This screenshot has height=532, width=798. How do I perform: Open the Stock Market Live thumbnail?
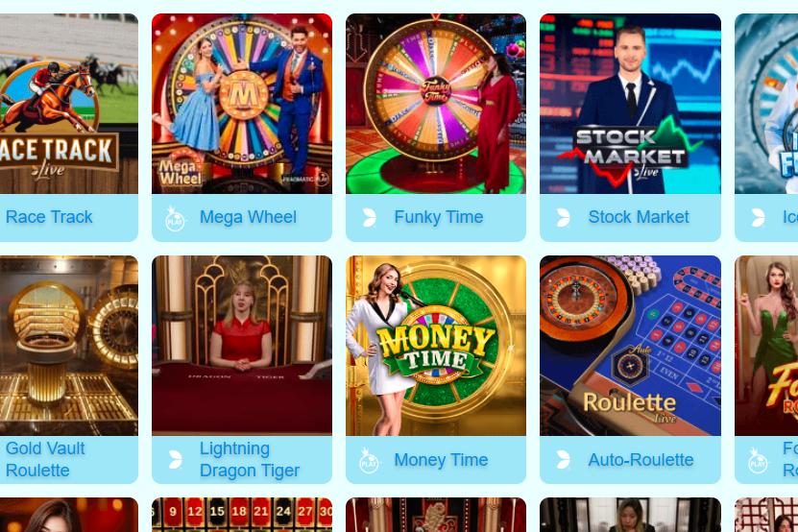[631, 104]
